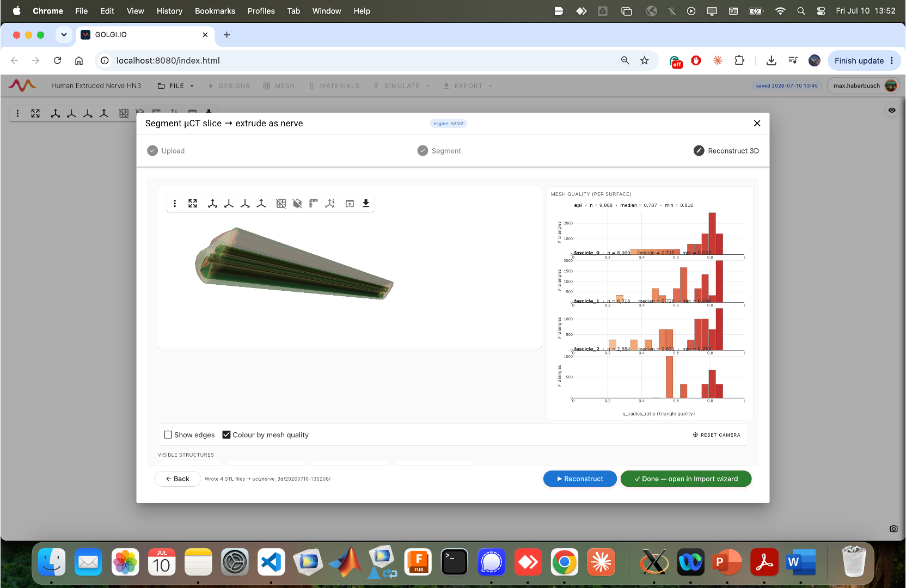Open the Chrome downloads icon

[771, 60]
